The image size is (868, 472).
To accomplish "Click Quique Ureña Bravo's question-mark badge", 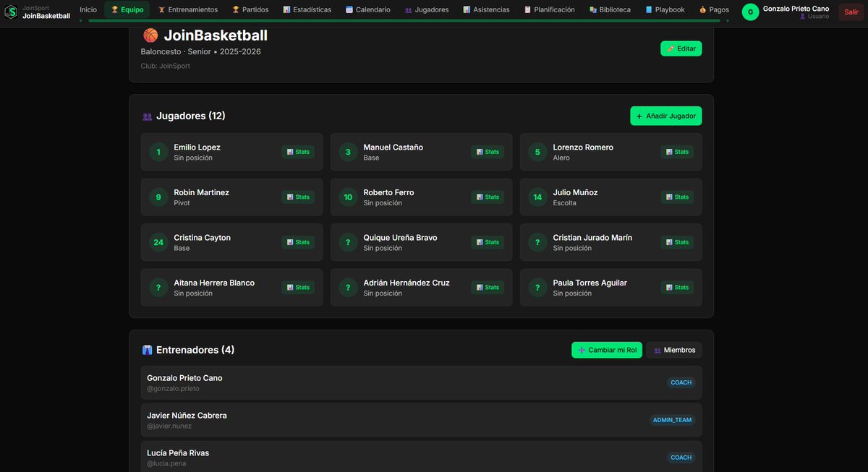I will [348, 242].
